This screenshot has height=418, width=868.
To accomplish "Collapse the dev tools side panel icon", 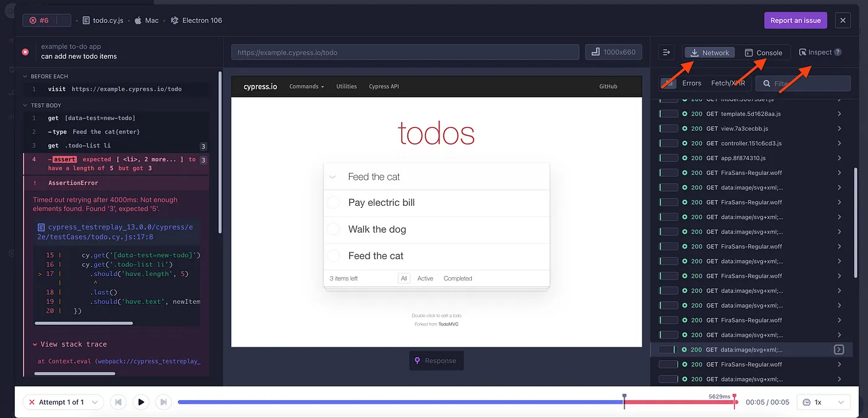I will pyautogui.click(x=666, y=53).
